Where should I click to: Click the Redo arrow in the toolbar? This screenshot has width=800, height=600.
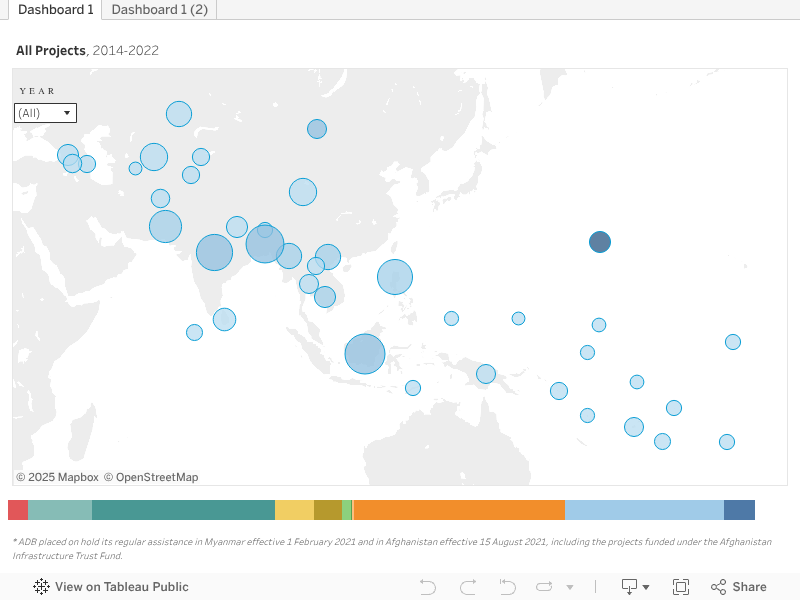(x=468, y=587)
